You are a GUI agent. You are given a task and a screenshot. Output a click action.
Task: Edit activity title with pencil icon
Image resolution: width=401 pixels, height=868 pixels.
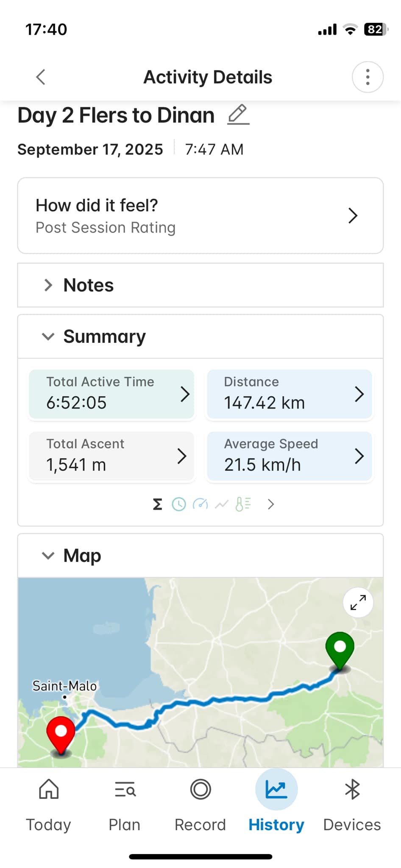238,114
